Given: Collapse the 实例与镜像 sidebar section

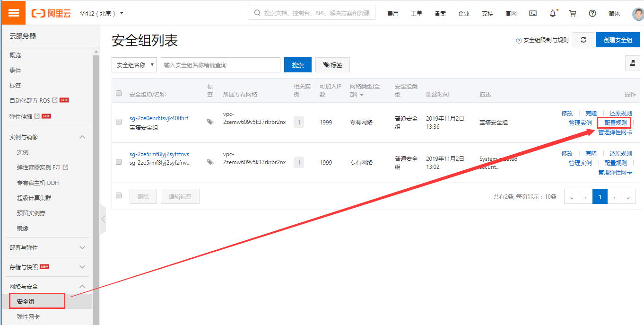Looking at the screenshot, I should pyautogui.click(x=82, y=137).
